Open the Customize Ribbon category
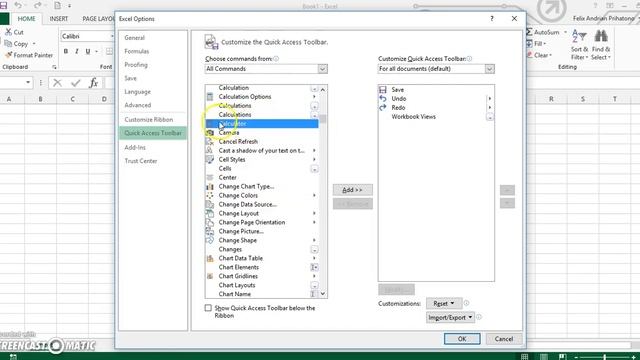The height and width of the screenshot is (360, 640). pyautogui.click(x=149, y=119)
